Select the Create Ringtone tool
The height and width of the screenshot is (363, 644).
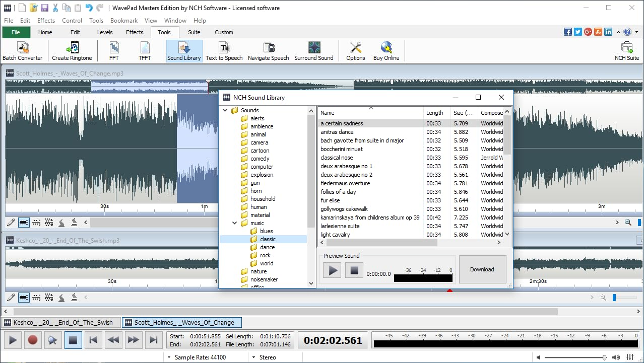(x=71, y=50)
